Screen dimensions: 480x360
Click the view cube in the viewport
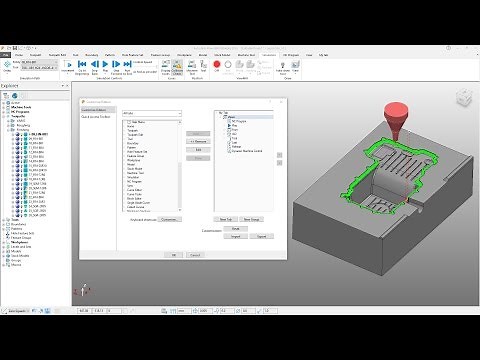[x=464, y=97]
